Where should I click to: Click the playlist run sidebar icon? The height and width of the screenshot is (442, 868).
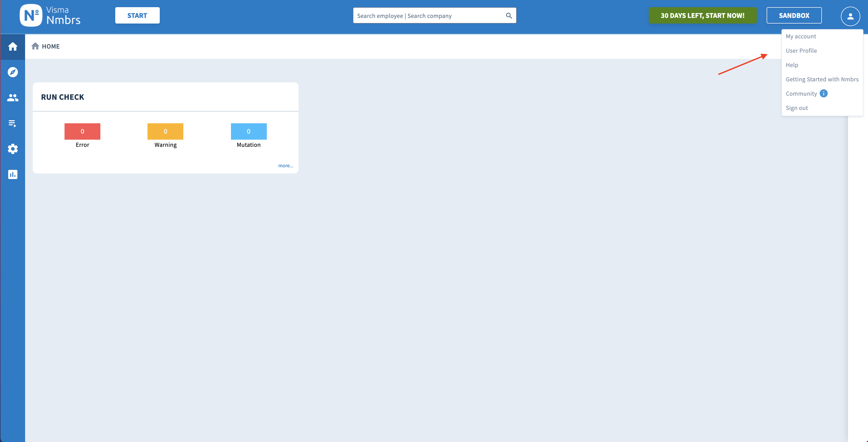click(13, 123)
